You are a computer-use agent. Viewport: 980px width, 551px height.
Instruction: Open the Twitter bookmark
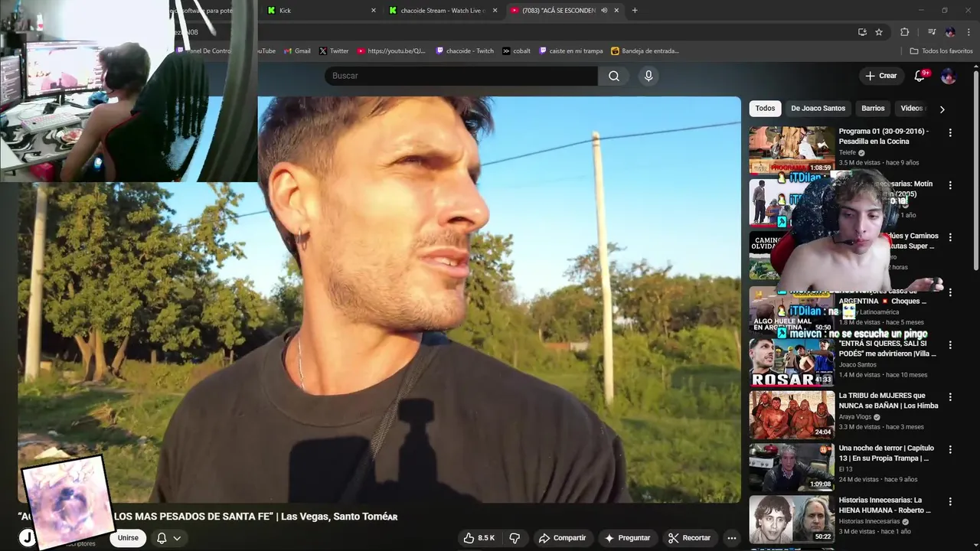pos(334,51)
